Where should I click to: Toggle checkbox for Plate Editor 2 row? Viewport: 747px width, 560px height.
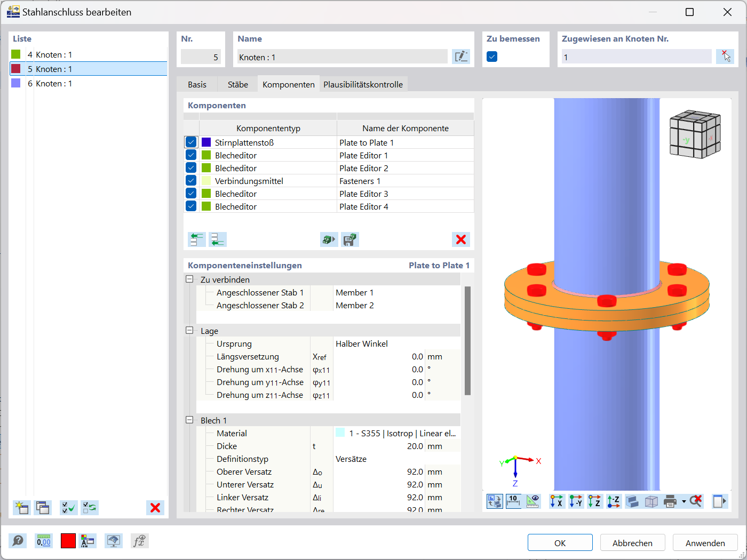coord(191,168)
